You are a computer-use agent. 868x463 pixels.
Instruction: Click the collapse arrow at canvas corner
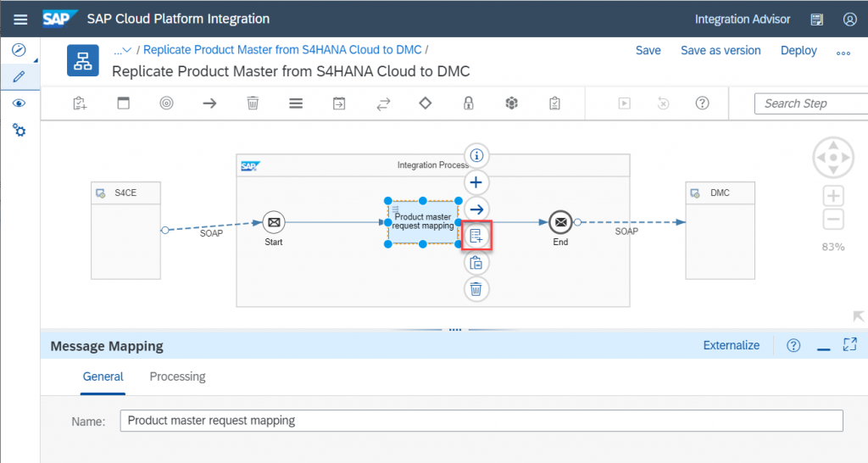tap(858, 316)
